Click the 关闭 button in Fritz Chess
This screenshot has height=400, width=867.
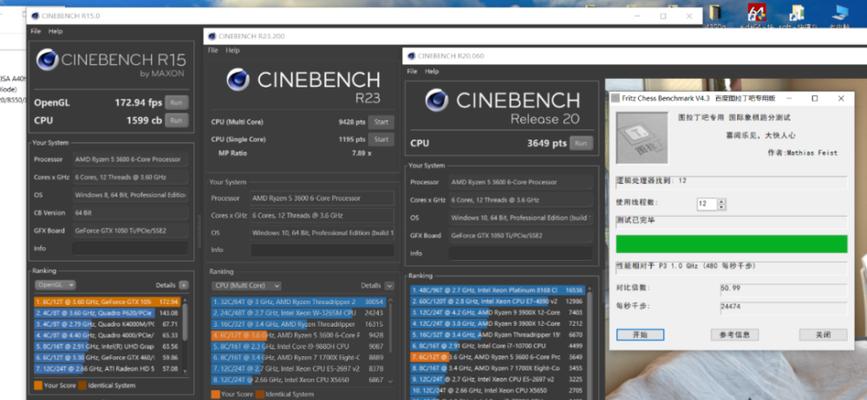point(823,335)
